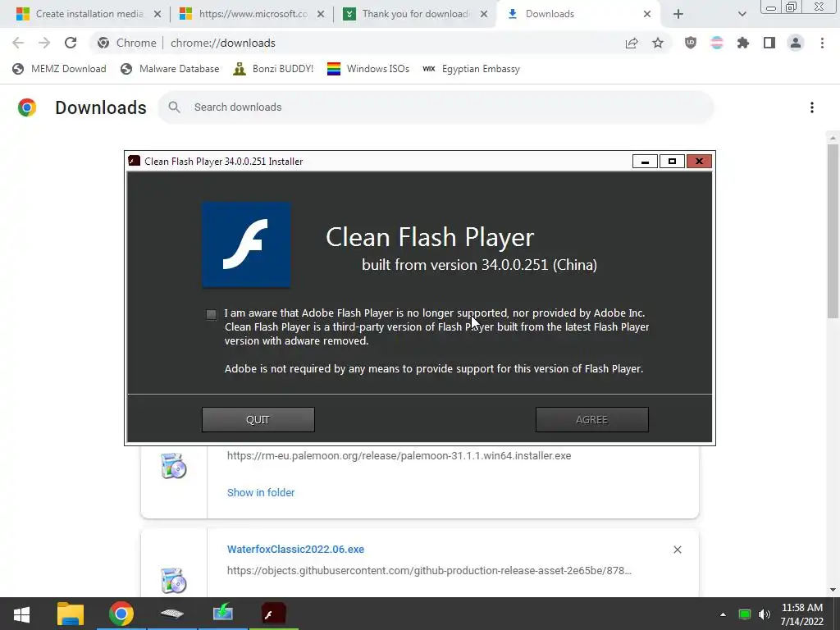
Task: Open the tab search dropdown arrow
Action: pyautogui.click(x=742, y=14)
